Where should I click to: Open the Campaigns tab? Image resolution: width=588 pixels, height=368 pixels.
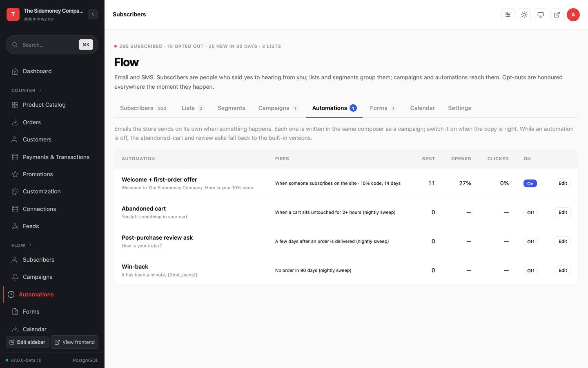tap(278, 108)
